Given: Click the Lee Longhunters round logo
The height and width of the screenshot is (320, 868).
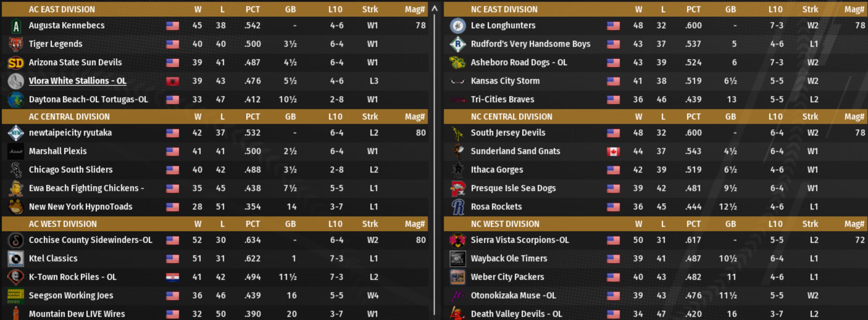Looking at the screenshot, I should click(458, 26).
